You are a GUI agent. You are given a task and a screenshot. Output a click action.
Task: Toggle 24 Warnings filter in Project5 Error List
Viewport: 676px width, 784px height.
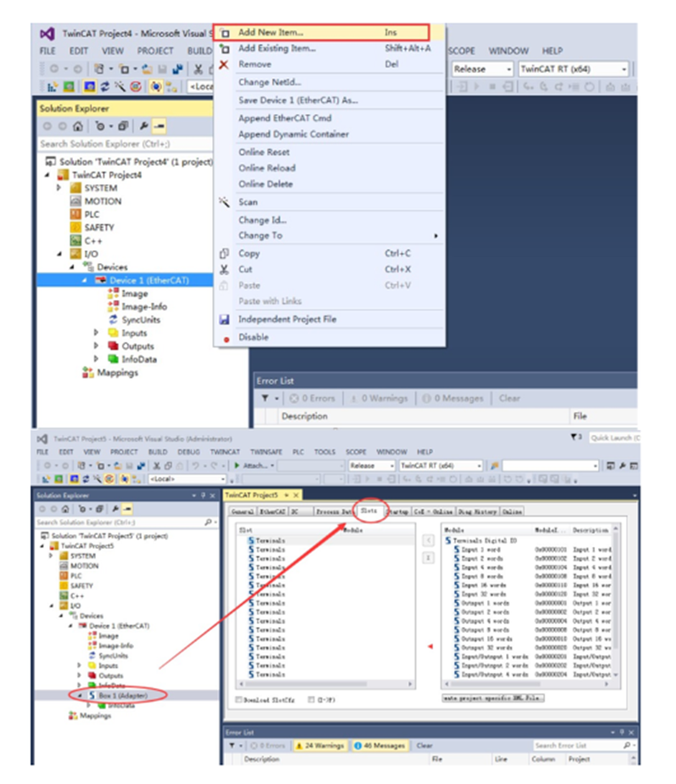pos(320,746)
